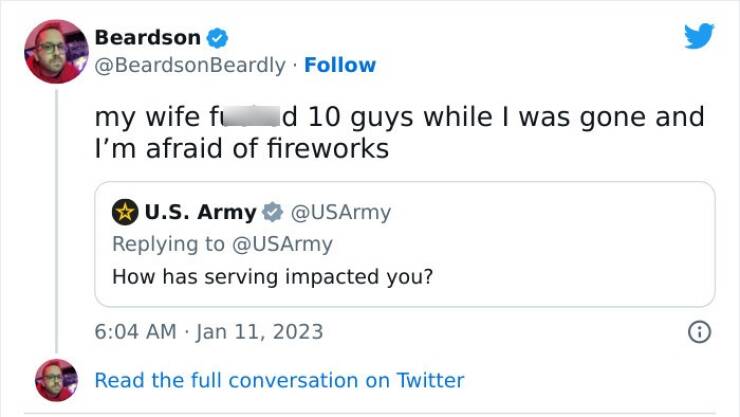This screenshot has height=417, width=740.
Task: Click the U.S. Army star avatar icon
Action: (x=125, y=212)
